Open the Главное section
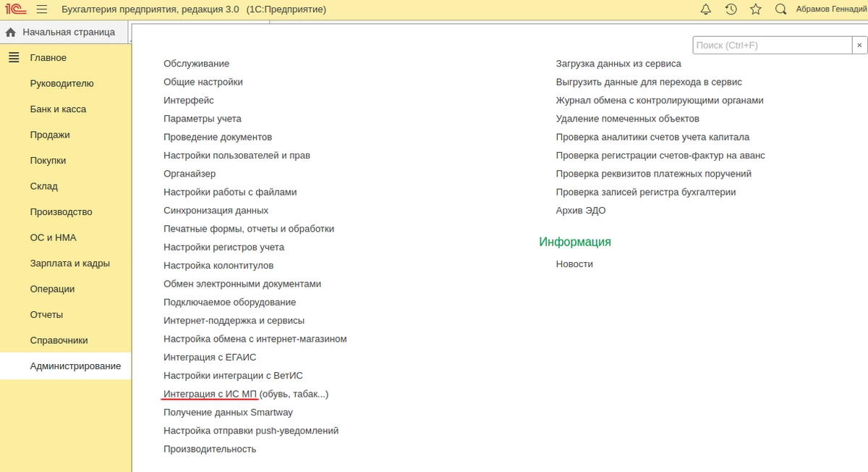868x472 pixels. tap(48, 58)
